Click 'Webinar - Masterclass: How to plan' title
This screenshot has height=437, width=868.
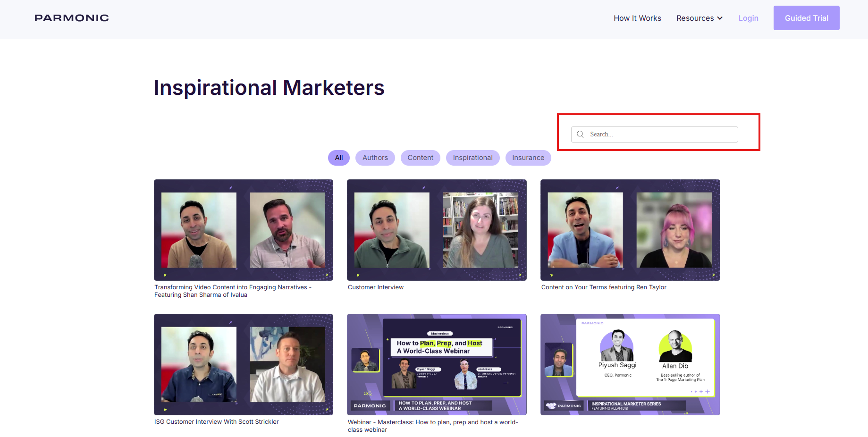[433, 426]
